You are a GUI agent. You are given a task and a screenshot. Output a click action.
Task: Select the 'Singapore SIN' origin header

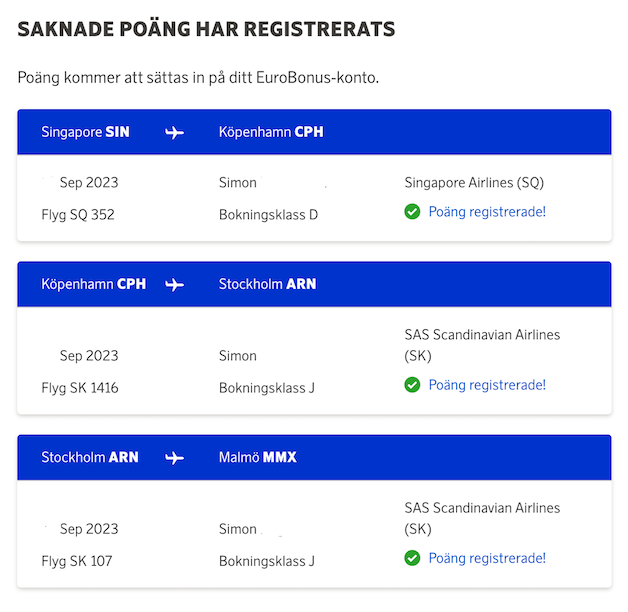tap(86, 132)
